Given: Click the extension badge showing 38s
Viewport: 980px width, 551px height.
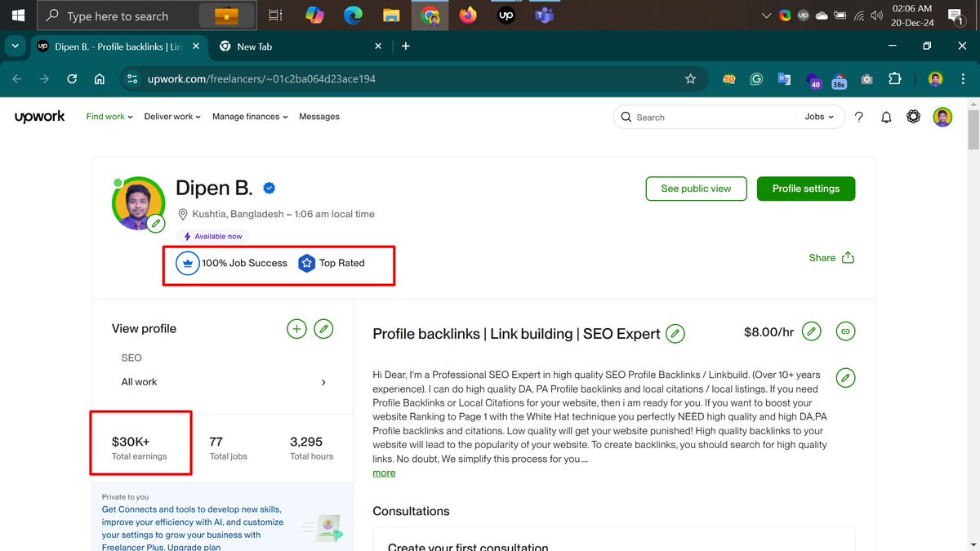Looking at the screenshot, I should coord(839,80).
